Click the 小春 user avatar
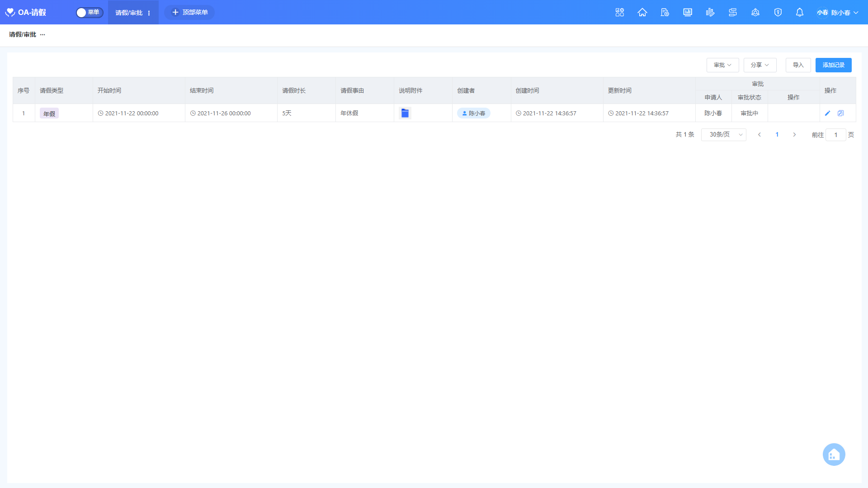Screen dimensions: 868x488 point(822,13)
